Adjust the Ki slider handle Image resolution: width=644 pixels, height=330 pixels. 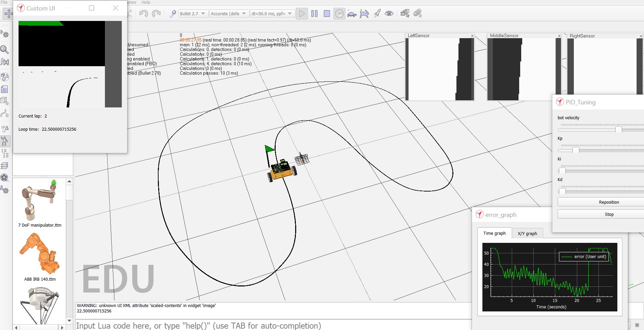[562, 171]
